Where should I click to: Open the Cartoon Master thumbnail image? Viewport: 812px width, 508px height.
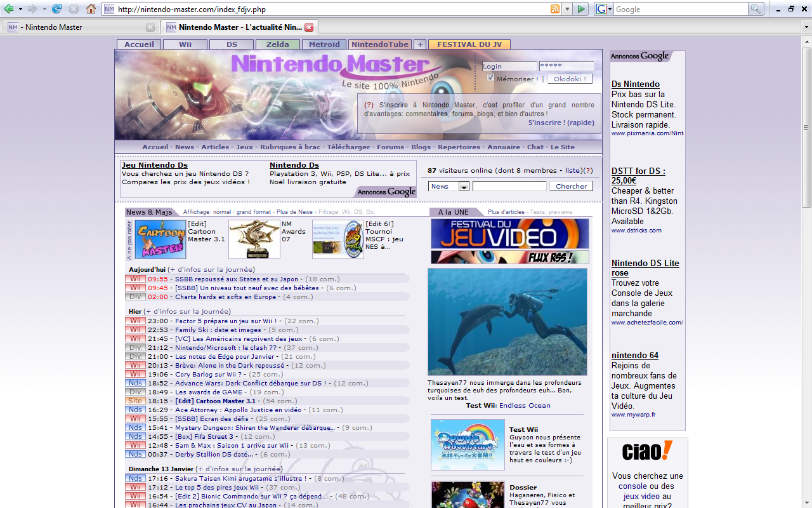coord(160,239)
